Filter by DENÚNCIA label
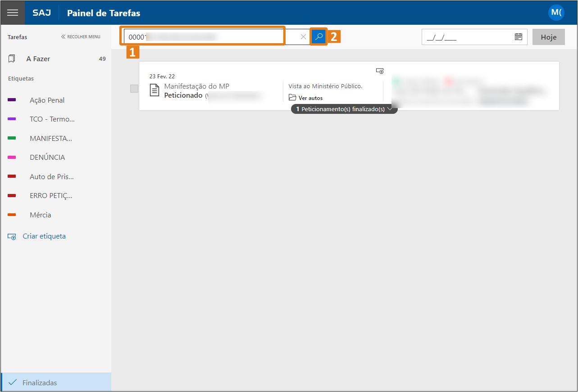This screenshot has height=392, width=578. [47, 158]
